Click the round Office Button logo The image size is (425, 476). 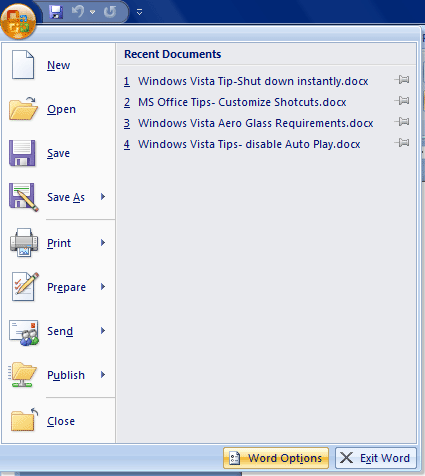(18, 21)
